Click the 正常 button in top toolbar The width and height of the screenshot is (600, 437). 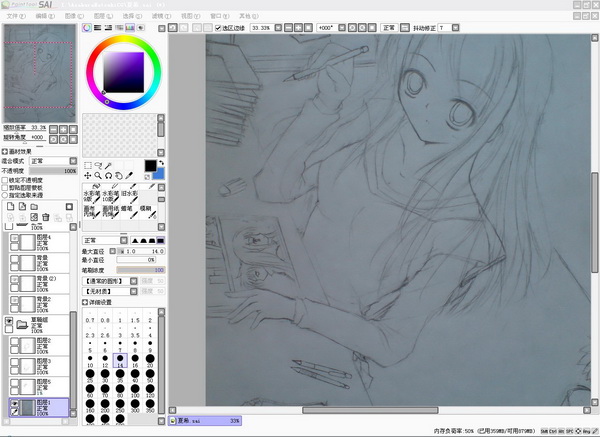389,28
